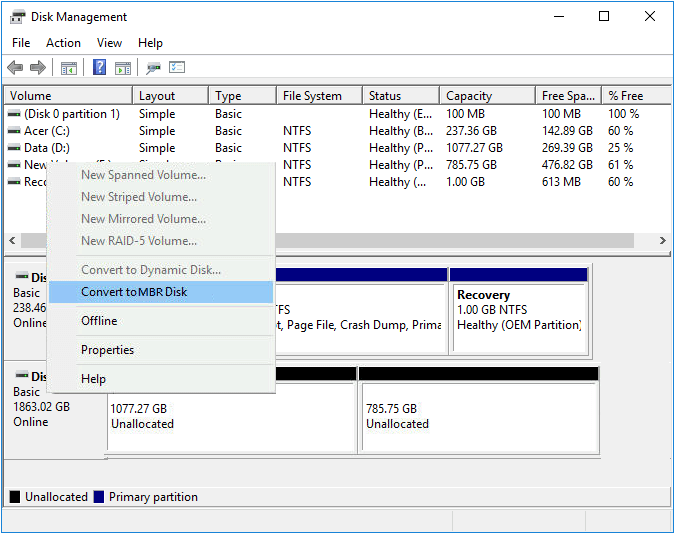Viewport: 675px width, 534px height.
Task: Open the View menu
Action: [x=109, y=43]
